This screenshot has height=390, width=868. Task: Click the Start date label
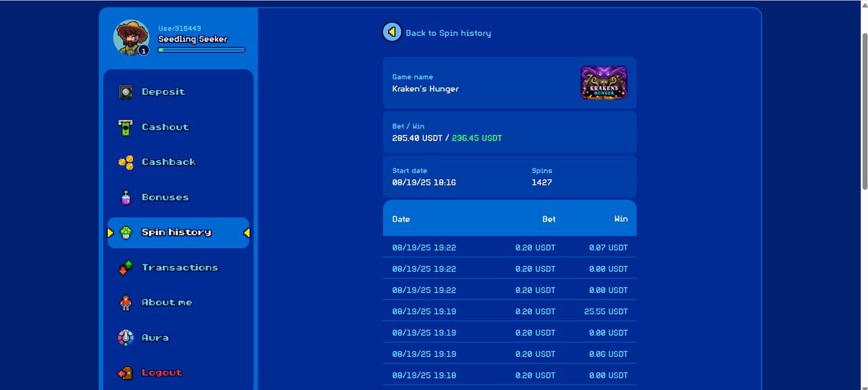coord(410,171)
